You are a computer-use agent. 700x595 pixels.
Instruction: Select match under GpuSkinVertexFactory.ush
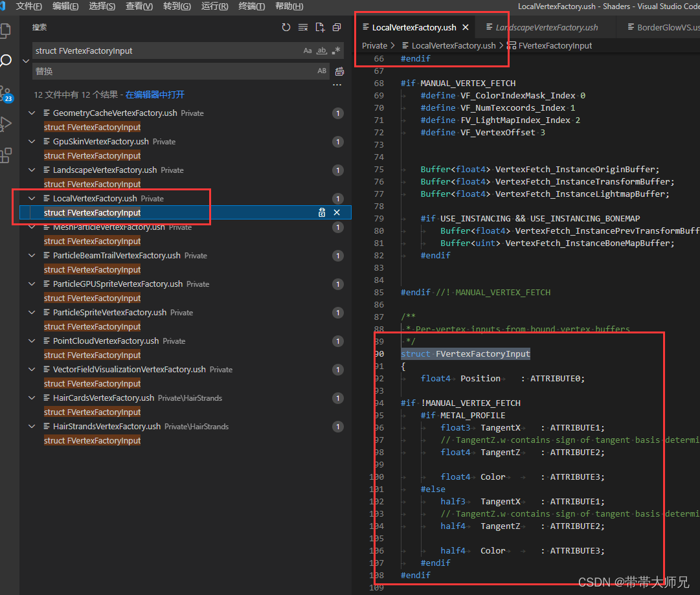tap(92, 156)
